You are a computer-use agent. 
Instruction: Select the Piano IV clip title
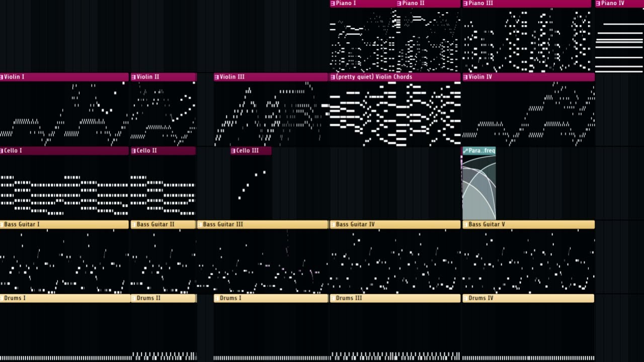(613, 4)
